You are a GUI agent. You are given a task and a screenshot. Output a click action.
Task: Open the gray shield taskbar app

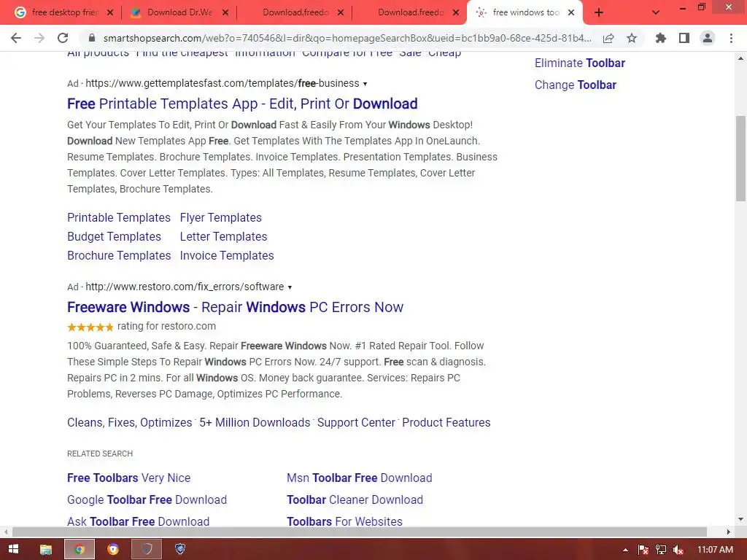tap(147, 549)
